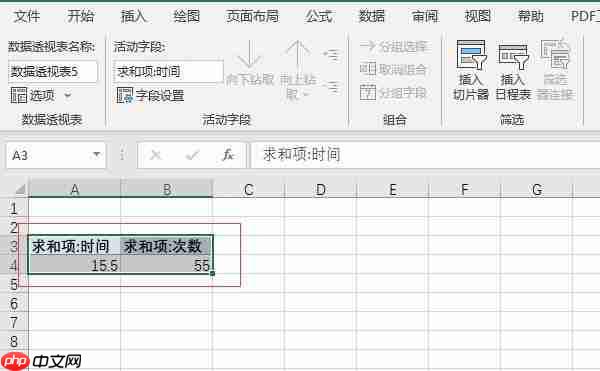Image resolution: width=600 pixels, height=371 pixels.
Task: Click the 筛选器连接 filter connections icon
Action: [x=555, y=70]
